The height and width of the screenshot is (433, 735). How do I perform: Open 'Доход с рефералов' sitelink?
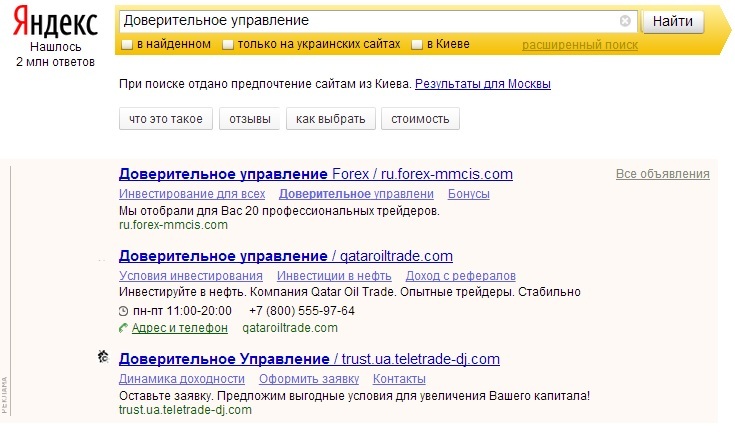[461, 276]
